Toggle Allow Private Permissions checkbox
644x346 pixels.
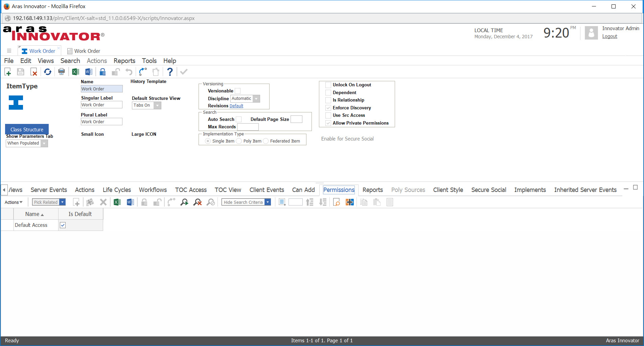328,123
